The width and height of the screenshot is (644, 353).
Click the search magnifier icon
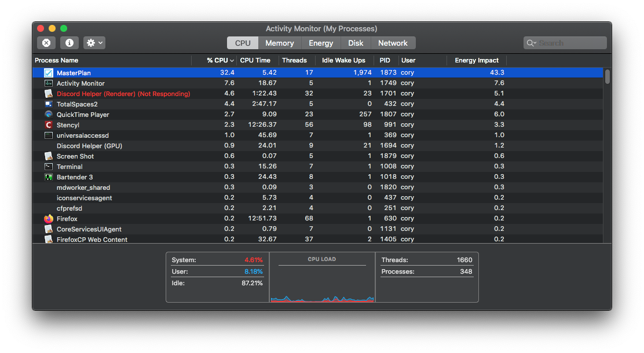point(531,43)
